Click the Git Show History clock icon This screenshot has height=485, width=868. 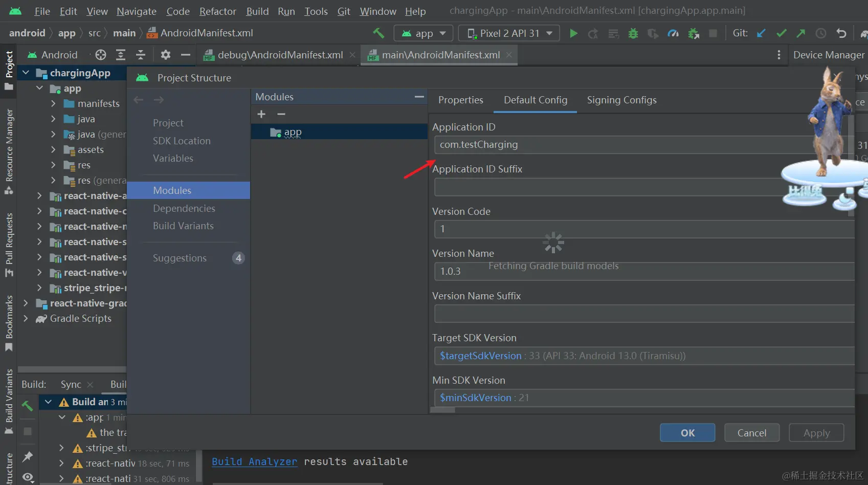[x=821, y=33]
